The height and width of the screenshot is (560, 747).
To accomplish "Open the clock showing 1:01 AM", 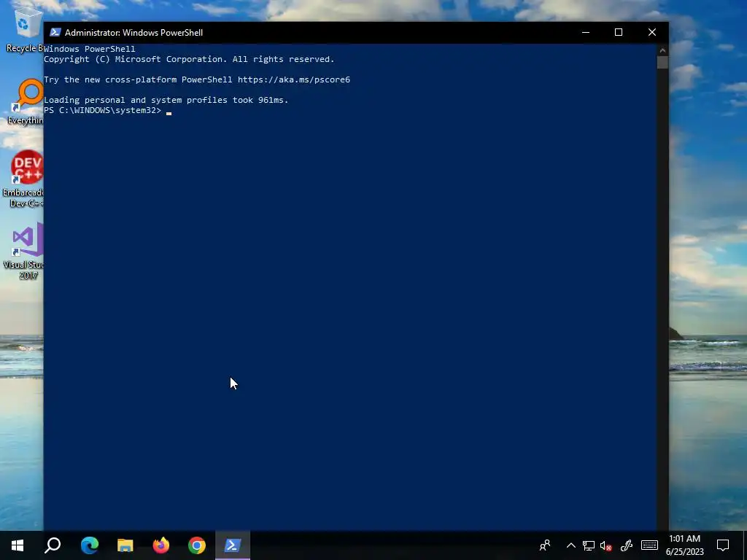I will (x=684, y=545).
